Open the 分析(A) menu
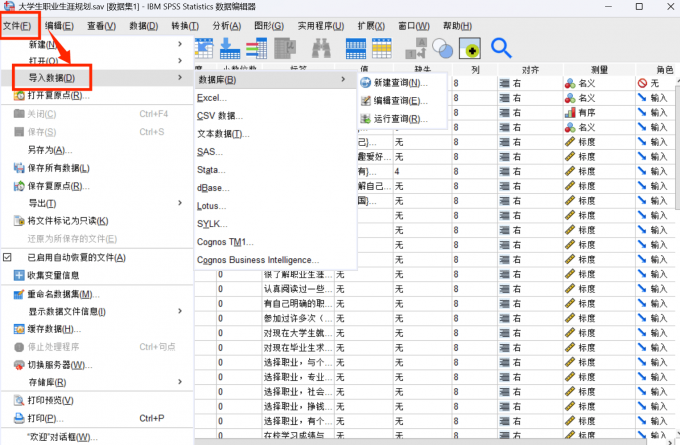This screenshot has height=445, width=680. click(226, 26)
